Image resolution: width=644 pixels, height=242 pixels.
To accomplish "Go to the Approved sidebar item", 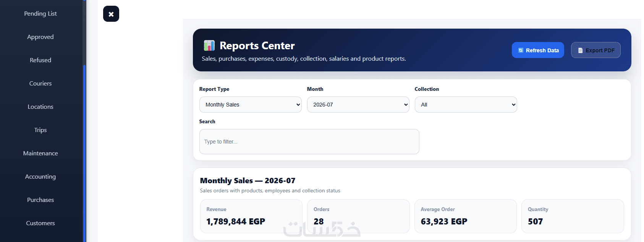I will click(40, 37).
